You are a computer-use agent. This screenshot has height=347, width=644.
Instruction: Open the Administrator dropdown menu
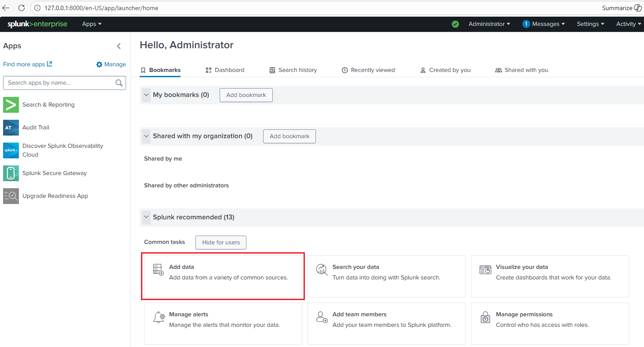coord(489,24)
